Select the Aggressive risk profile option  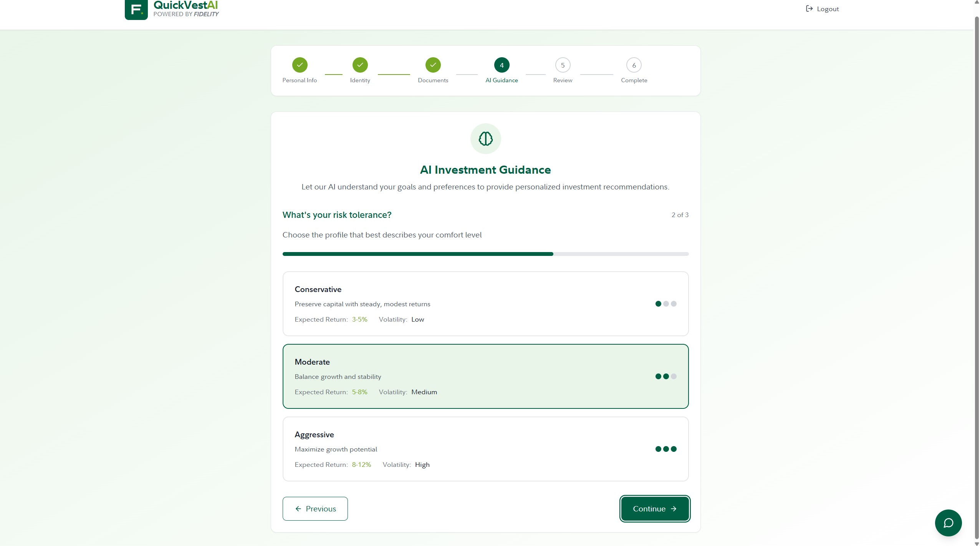click(485, 449)
